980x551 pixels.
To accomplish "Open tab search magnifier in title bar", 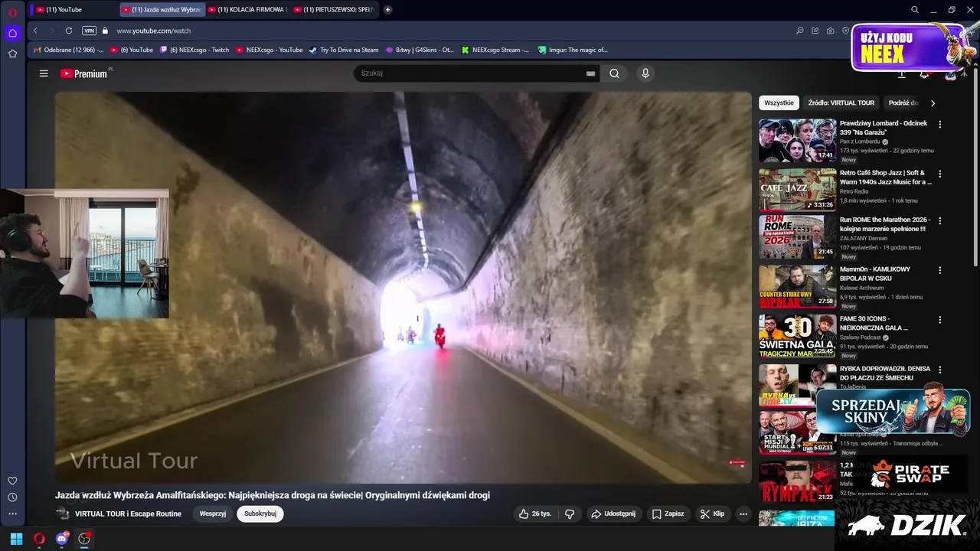I will tap(915, 10).
